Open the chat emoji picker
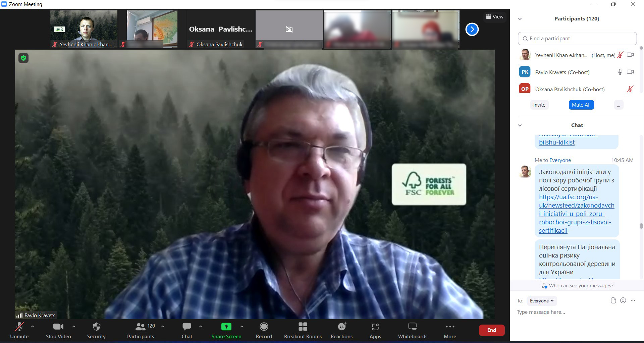The height and width of the screenshot is (343, 644). pos(623,300)
